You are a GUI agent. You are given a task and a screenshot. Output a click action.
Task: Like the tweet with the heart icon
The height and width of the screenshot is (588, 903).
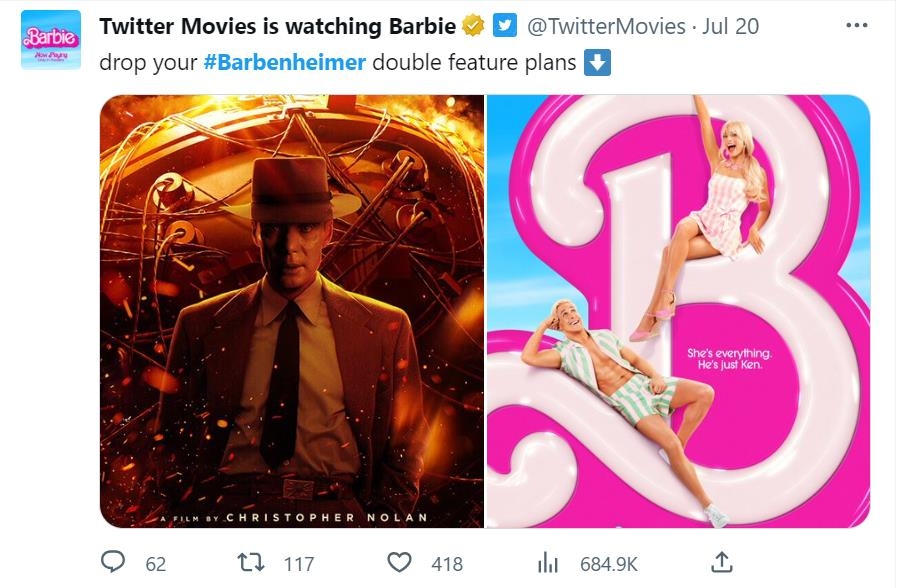click(x=399, y=563)
